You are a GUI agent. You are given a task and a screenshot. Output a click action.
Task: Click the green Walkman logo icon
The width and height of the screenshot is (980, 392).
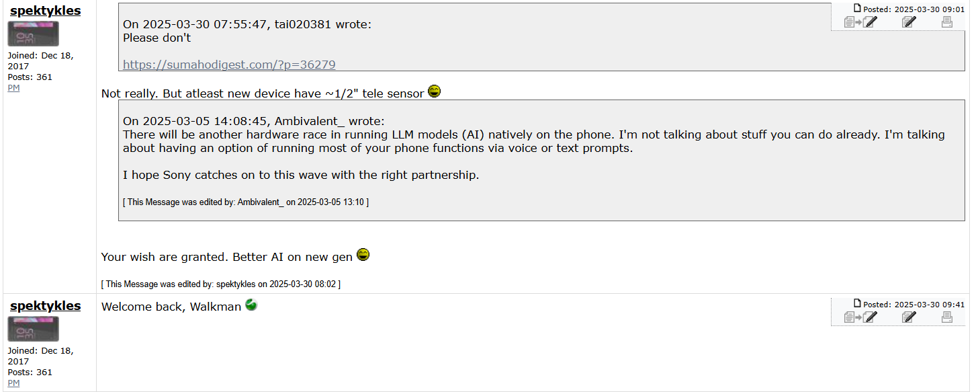(251, 305)
